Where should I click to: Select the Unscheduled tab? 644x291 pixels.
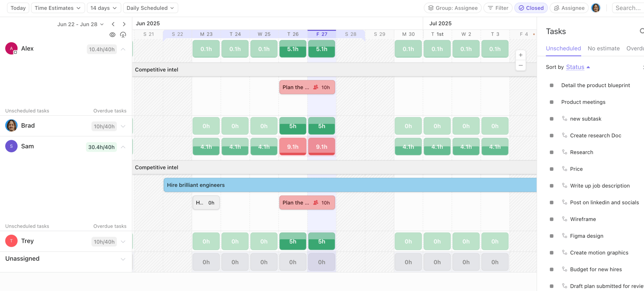pos(563,48)
